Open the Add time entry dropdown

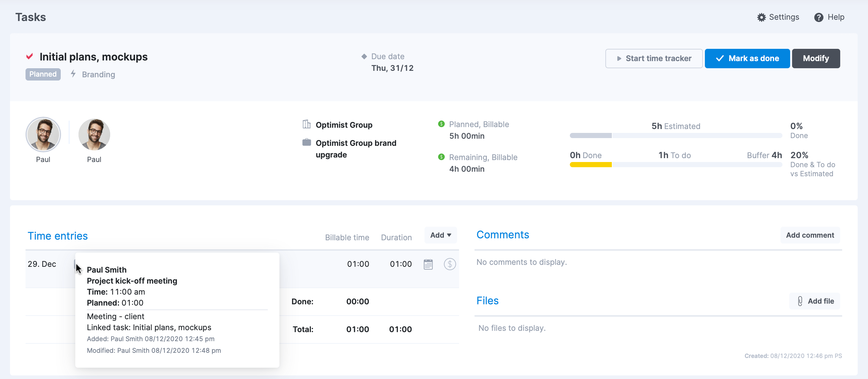[440, 235]
